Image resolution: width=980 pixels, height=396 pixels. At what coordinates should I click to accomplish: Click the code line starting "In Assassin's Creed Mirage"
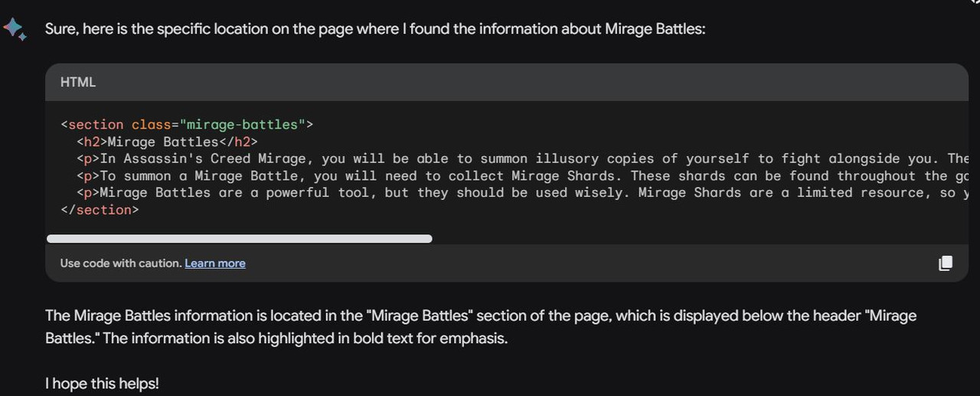click(x=523, y=159)
